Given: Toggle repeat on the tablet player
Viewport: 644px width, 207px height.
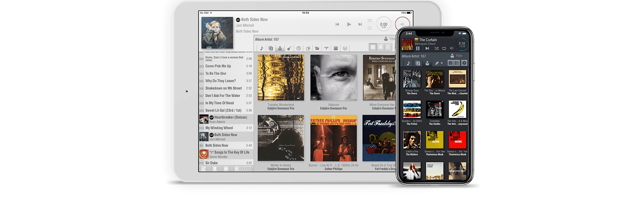Looking at the screenshot, I should click(370, 28).
